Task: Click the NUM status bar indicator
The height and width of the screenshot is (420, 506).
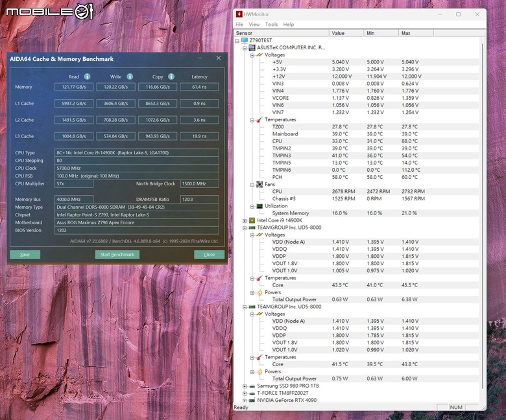Action: pyautogui.click(x=455, y=408)
